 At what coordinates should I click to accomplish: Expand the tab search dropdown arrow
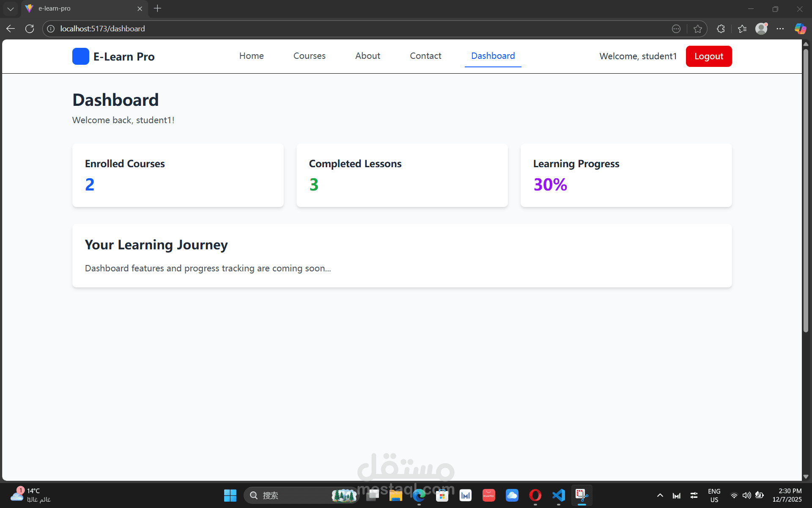(x=11, y=8)
